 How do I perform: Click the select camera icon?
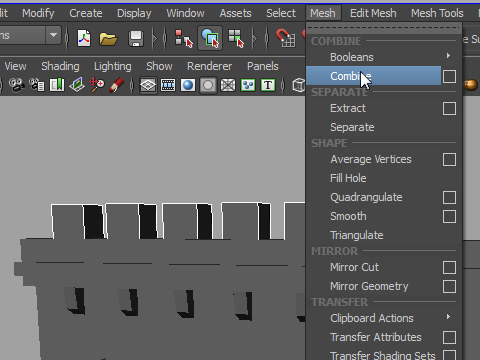click(16, 85)
